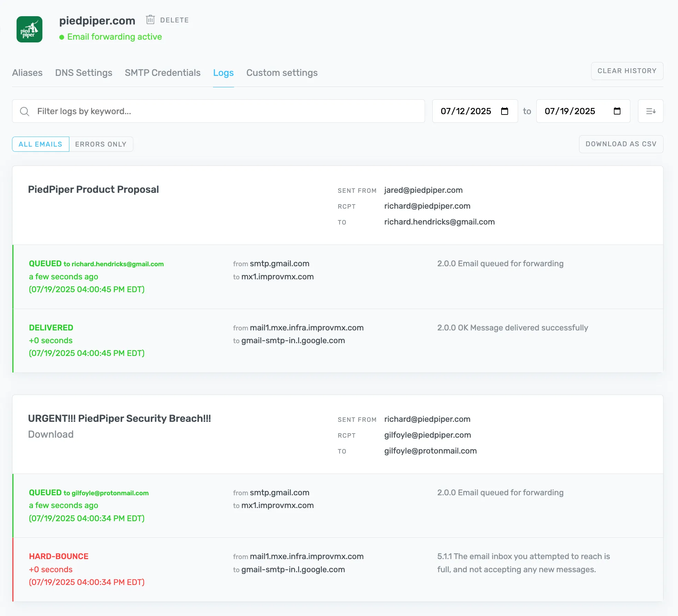Select the Logs tab

coord(223,73)
